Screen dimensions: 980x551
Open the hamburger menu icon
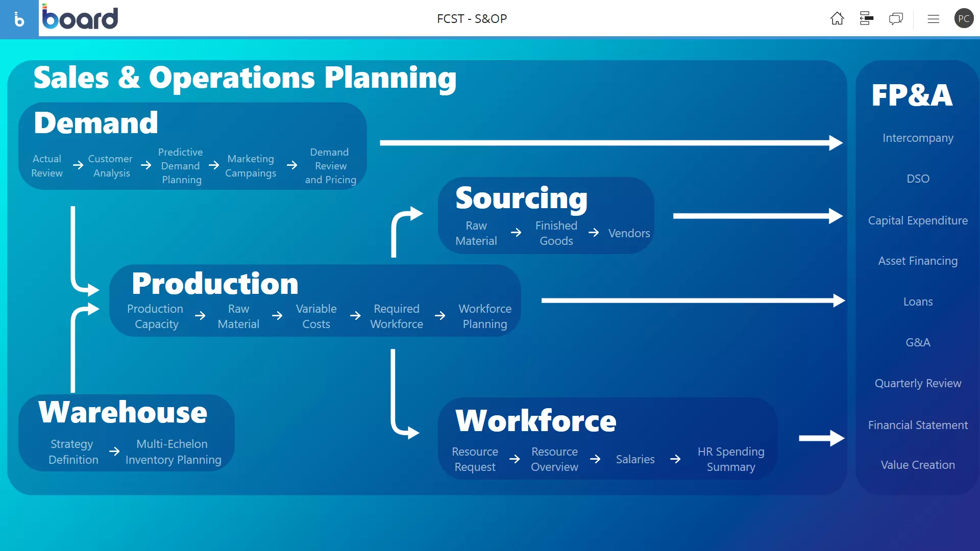(x=933, y=19)
